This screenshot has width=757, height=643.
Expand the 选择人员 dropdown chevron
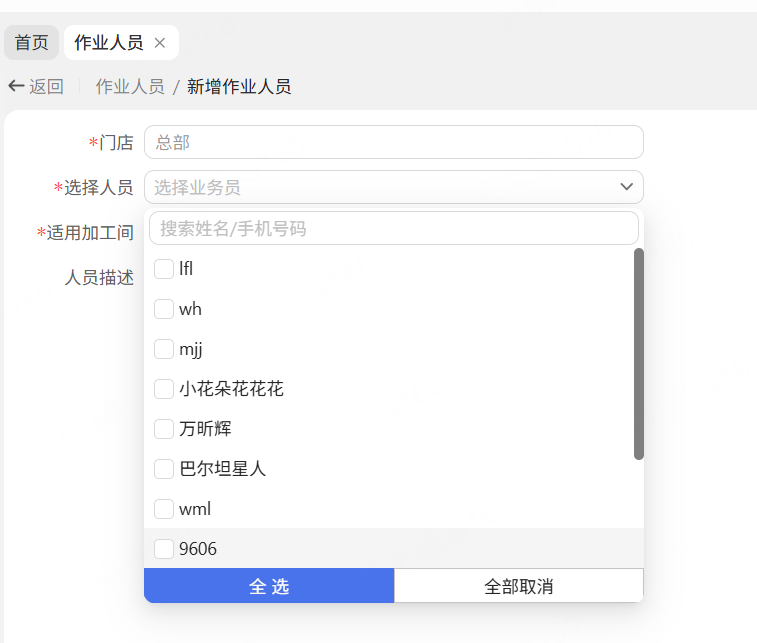click(627, 187)
